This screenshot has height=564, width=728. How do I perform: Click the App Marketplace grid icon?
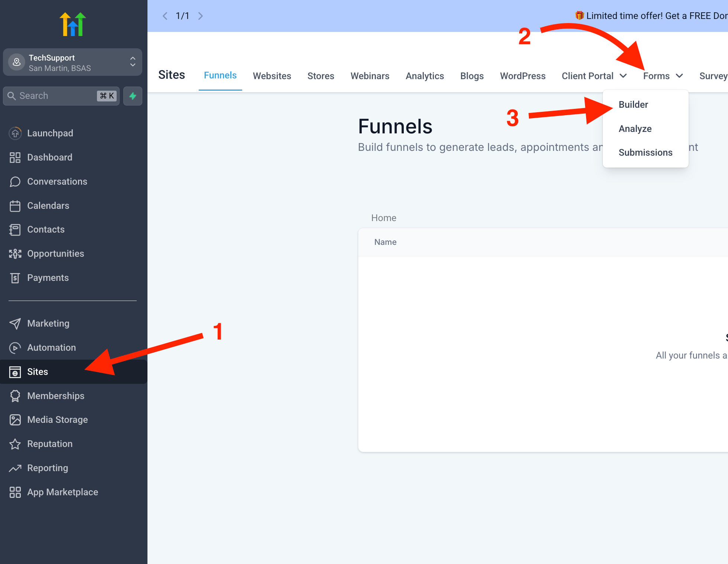pyautogui.click(x=15, y=492)
